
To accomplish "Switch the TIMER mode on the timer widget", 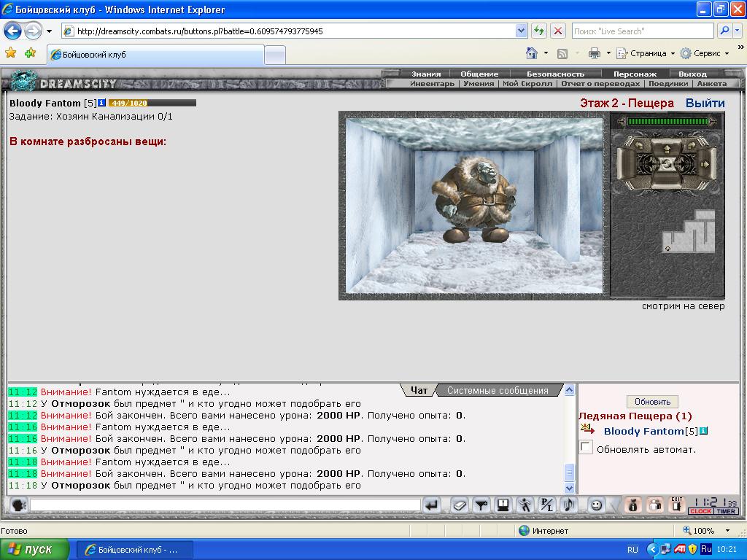I will (726, 511).
